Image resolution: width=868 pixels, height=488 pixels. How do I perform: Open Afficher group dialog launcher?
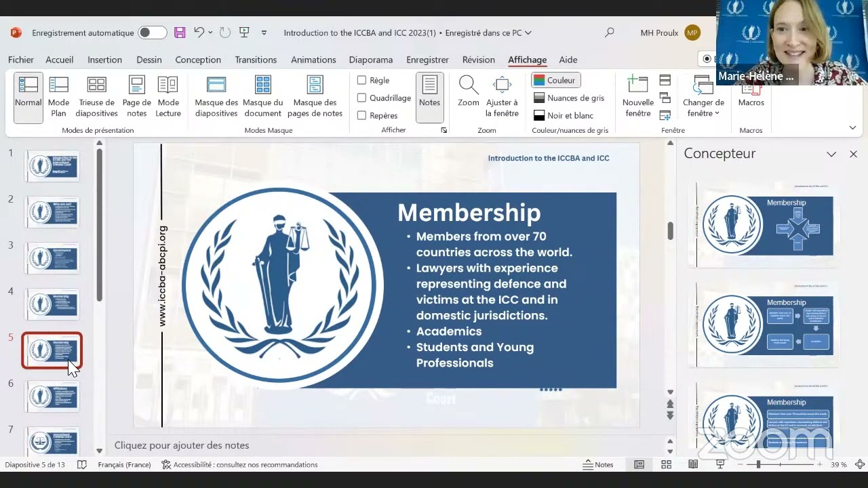444,130
